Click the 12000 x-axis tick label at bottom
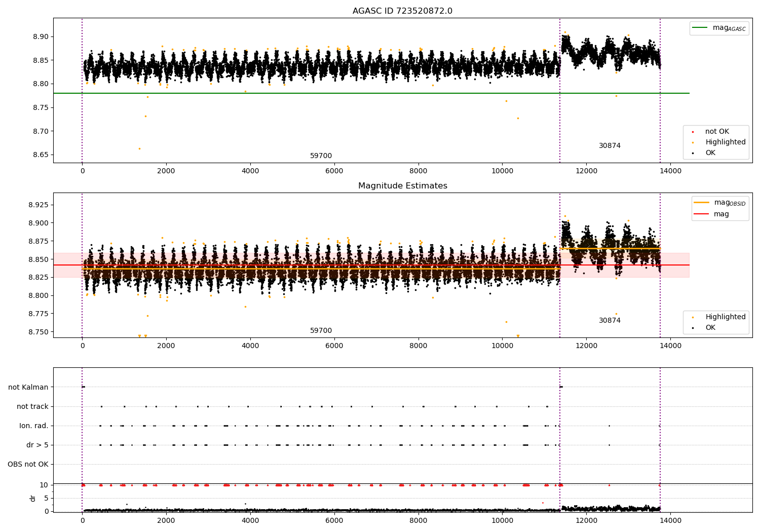This screenshot has width=760, height=532. point(586,521)
